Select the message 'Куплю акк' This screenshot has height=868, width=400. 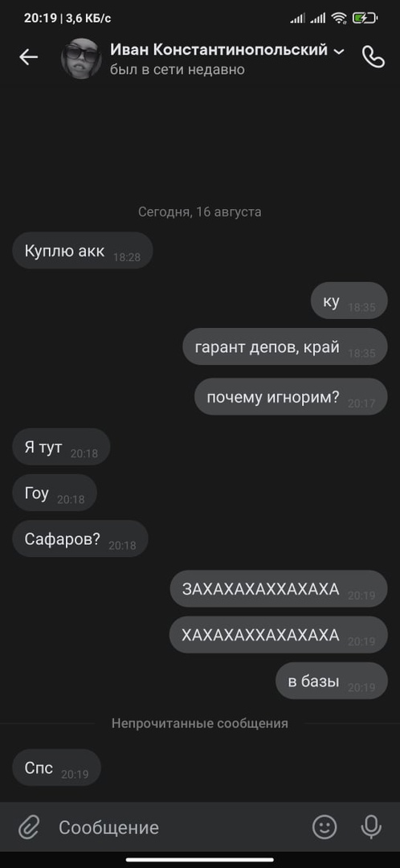[83, 250]
